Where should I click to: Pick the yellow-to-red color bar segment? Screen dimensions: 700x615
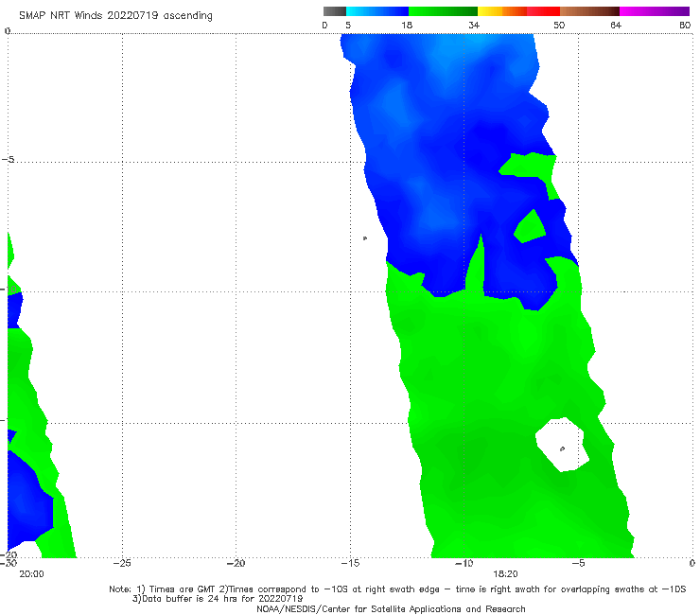pos(518,11)
